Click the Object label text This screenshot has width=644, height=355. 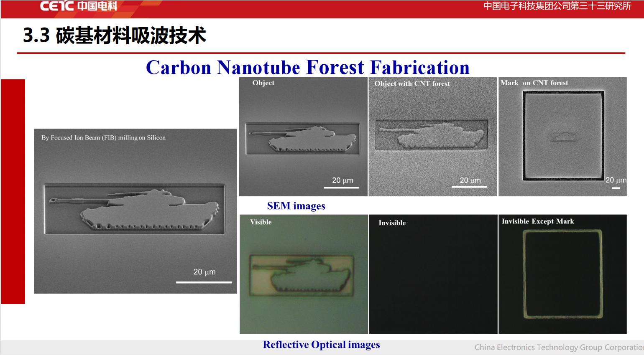(263, 83)
